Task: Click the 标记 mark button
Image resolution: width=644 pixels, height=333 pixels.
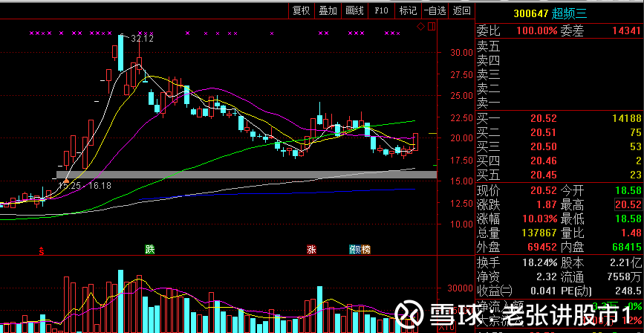Action: tap(408, 10)
